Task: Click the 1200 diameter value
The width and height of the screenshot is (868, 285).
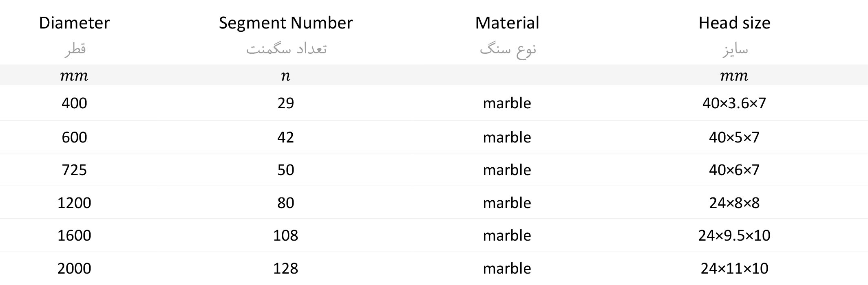Action: [74, 203]
